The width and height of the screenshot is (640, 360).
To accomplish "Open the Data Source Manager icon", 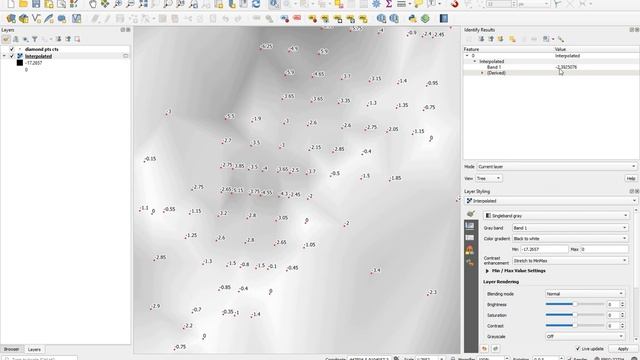I will point(11,18).
